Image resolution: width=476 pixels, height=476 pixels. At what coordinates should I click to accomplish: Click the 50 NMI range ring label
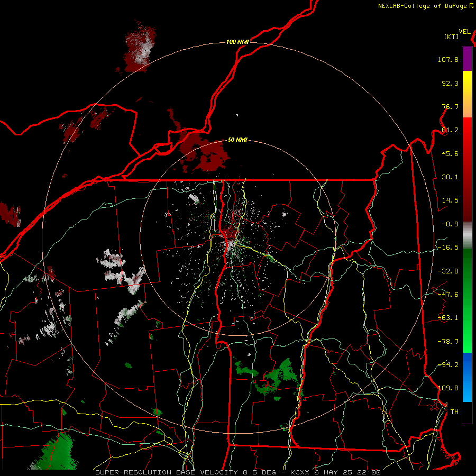coord(237,140)
